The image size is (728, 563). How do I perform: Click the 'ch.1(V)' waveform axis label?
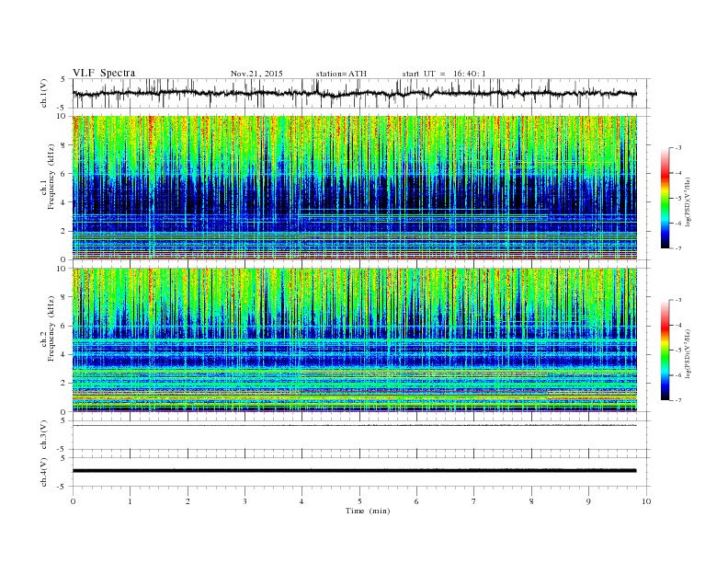coord(44,93)
